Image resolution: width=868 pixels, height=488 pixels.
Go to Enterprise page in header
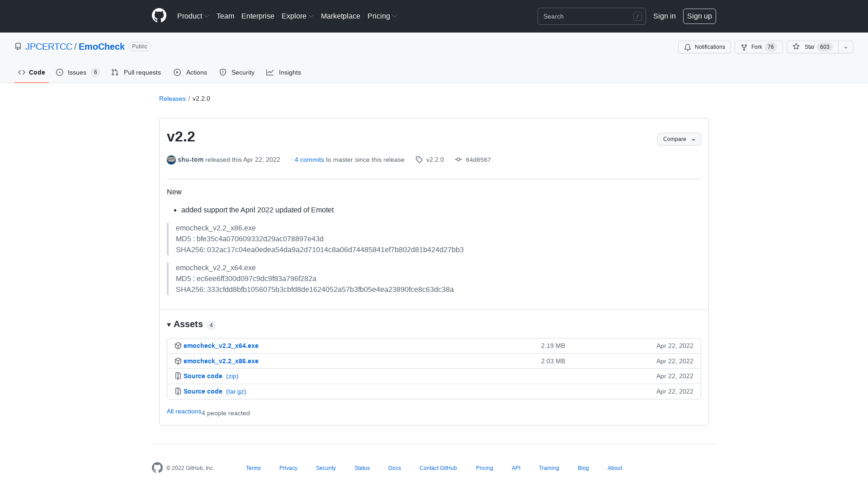point(258,16)
